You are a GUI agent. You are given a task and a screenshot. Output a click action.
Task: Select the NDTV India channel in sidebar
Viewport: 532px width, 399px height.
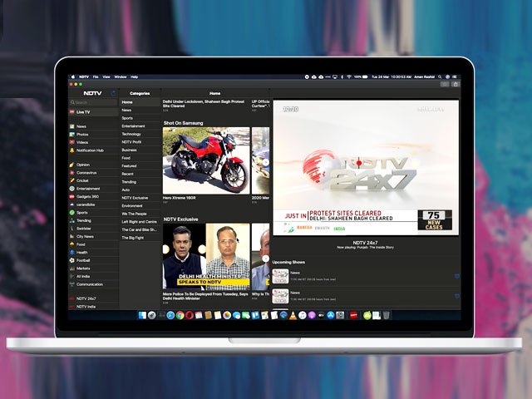[93, 307]
